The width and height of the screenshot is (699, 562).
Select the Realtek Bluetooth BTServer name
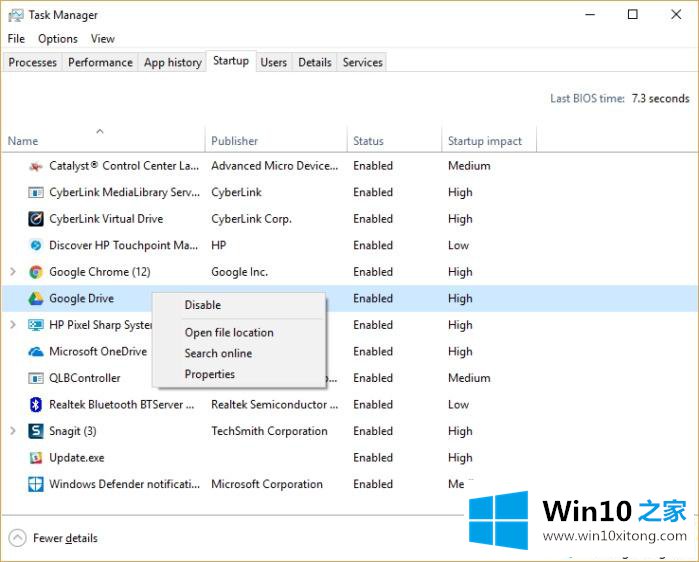[122, 405]
